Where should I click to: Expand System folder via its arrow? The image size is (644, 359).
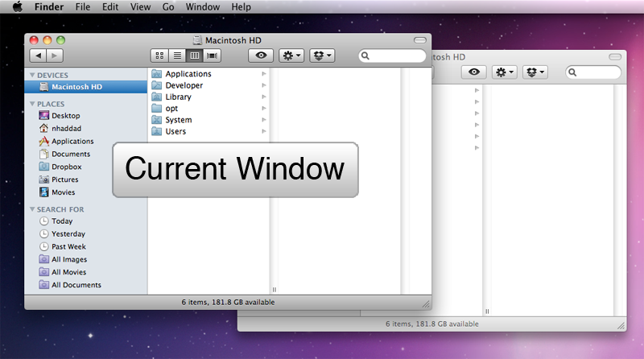coord(264,120)
